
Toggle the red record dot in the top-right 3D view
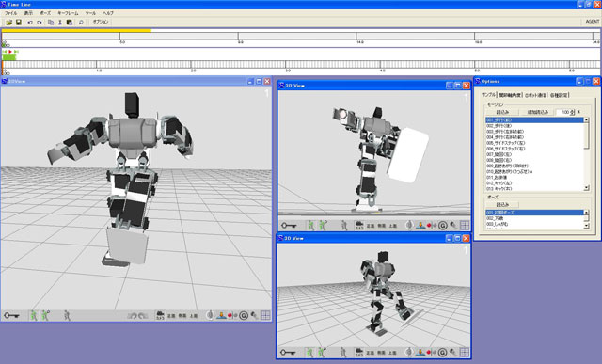coord(429,226)
